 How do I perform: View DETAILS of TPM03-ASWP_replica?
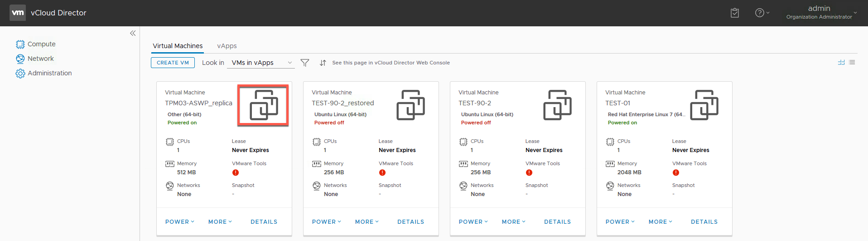[264, 222]
